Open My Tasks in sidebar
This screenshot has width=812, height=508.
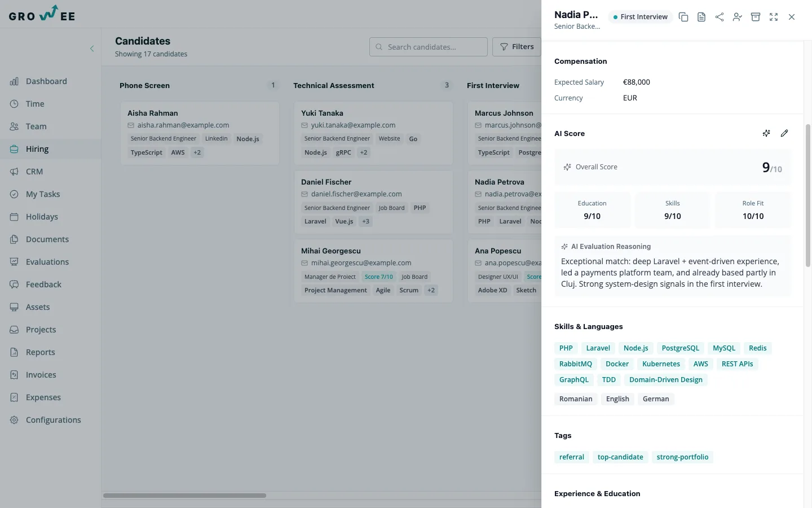pos(51,194)
